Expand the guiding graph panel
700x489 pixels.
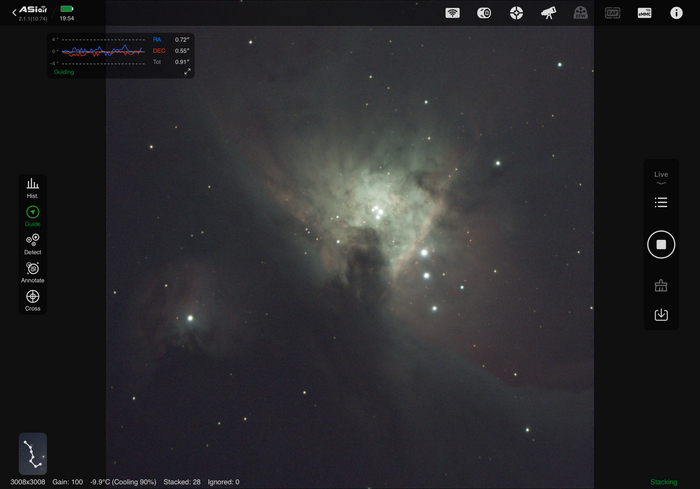[x=188, y=71]
